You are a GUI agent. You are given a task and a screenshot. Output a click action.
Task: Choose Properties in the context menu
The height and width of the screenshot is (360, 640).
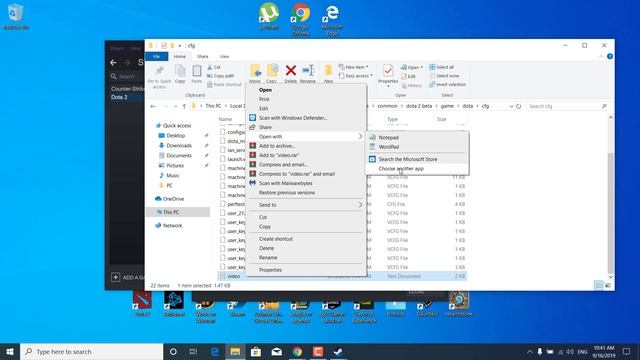click(x=270, y=270)
